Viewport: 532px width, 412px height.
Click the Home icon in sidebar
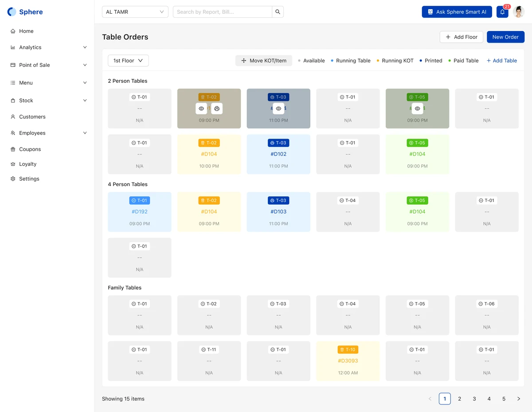(x=13, y=31)
